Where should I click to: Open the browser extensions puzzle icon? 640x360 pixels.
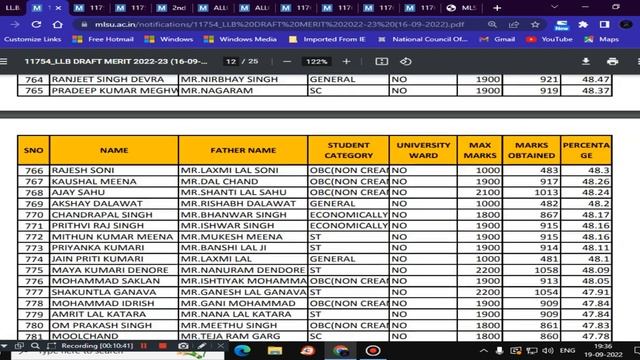click(583, 24)
